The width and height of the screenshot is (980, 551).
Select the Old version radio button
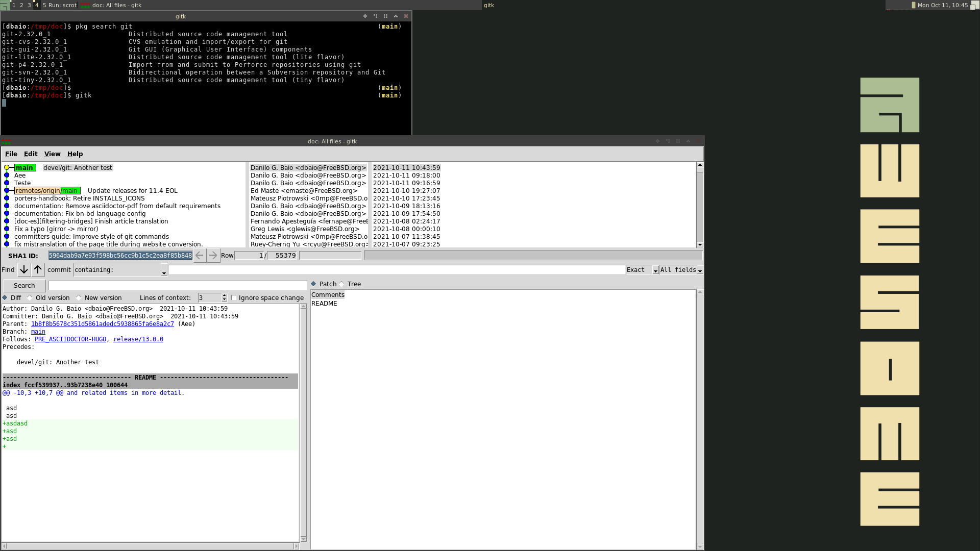point(30,298)
